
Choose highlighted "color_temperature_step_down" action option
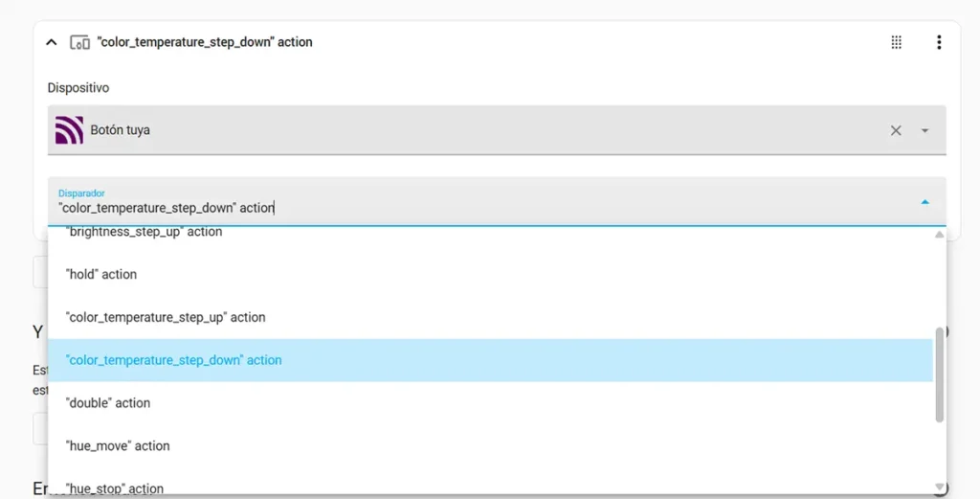pos(174,360)
